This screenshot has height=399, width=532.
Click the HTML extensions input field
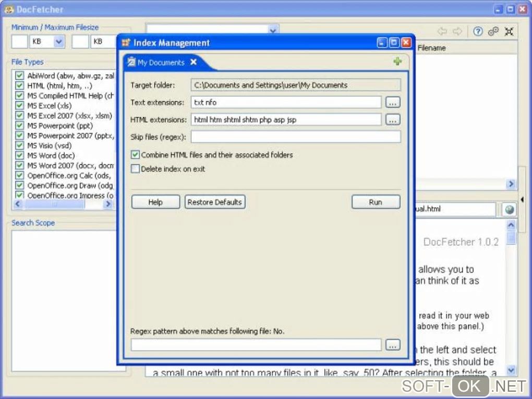click(x=286, y=119)
